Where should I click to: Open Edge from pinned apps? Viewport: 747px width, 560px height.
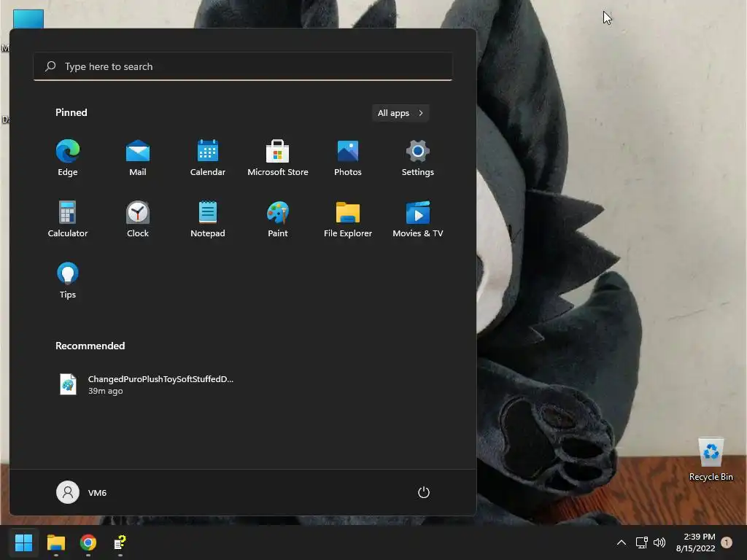(68, 158)
